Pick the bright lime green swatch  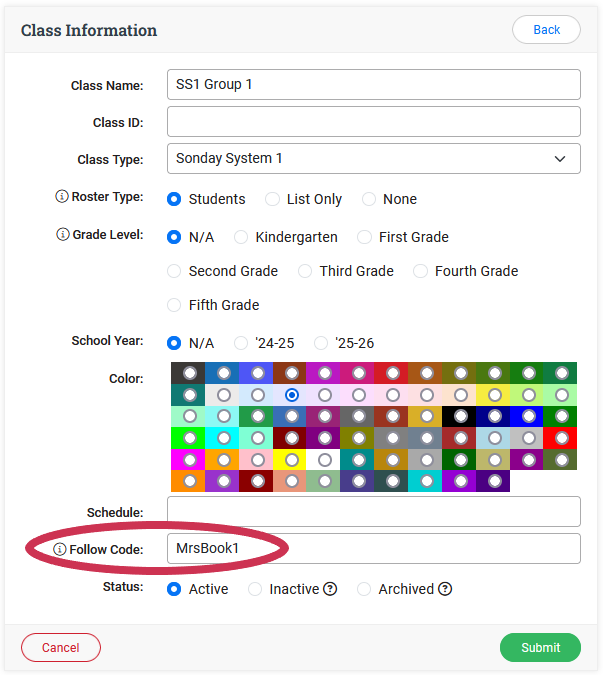pyautogui.click(x=189, y=438)
